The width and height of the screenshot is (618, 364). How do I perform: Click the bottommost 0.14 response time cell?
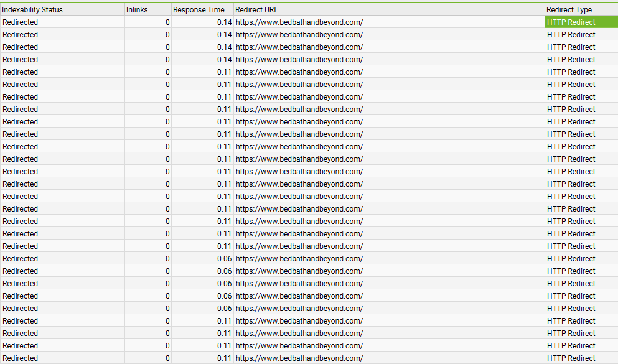pyautogui.click(x=224, y=60)
